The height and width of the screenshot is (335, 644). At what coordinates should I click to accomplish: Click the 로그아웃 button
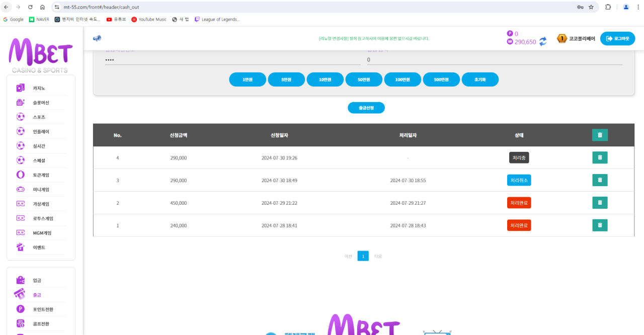pyautogui.click(x=617, y=39)
